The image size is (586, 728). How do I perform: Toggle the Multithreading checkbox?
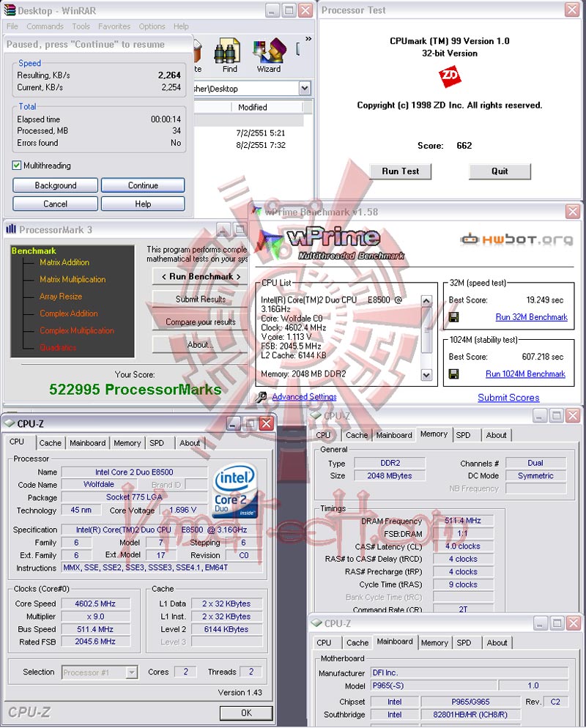click(17, 166)
